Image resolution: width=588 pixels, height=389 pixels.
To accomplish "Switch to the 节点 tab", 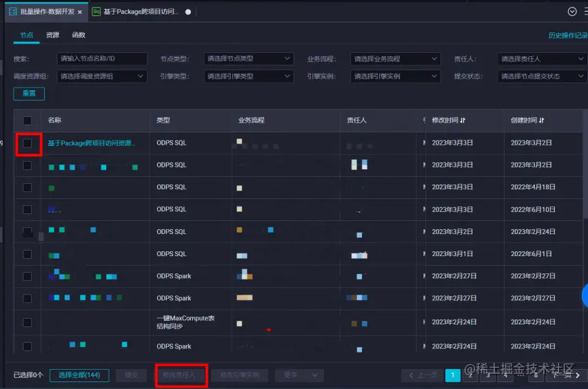I will (26, 35).
